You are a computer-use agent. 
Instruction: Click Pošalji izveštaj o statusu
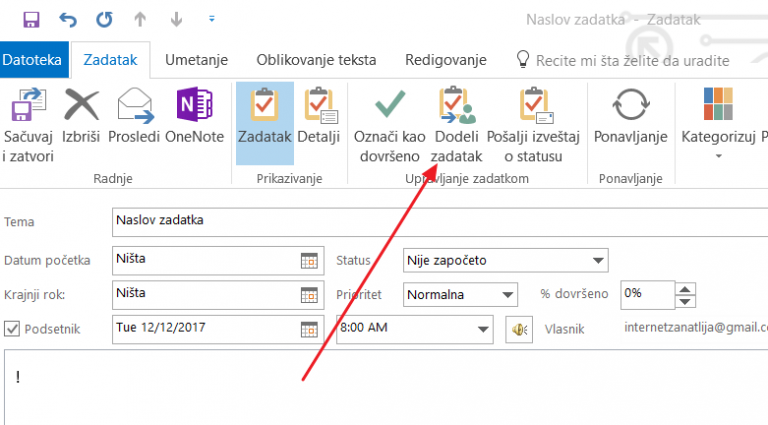533,125
